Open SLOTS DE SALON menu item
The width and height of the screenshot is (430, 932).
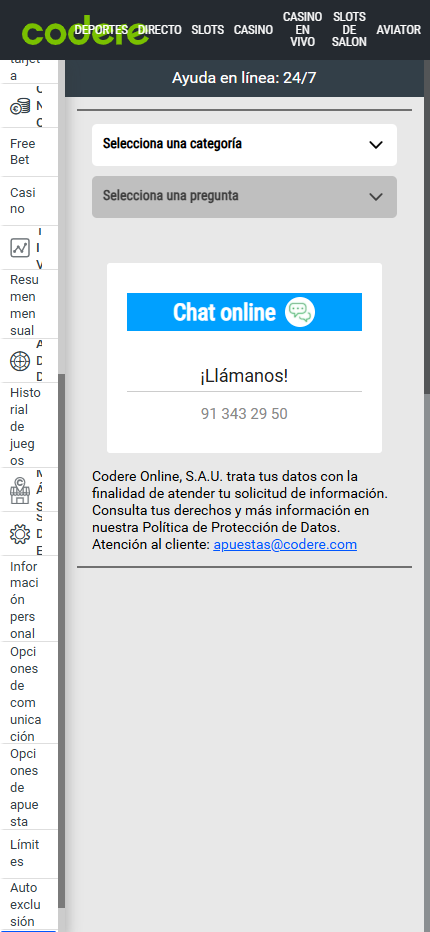pos(349,30)
